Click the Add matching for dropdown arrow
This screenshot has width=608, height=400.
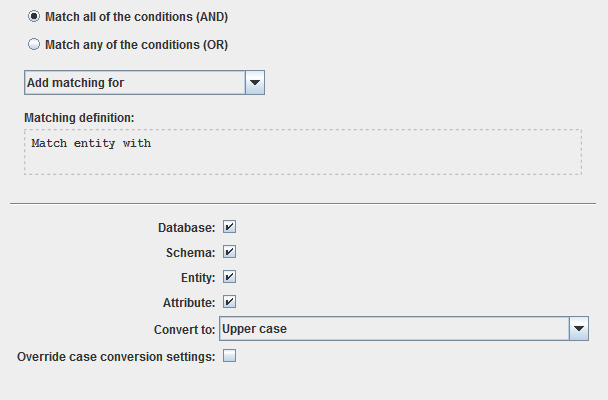254,82
